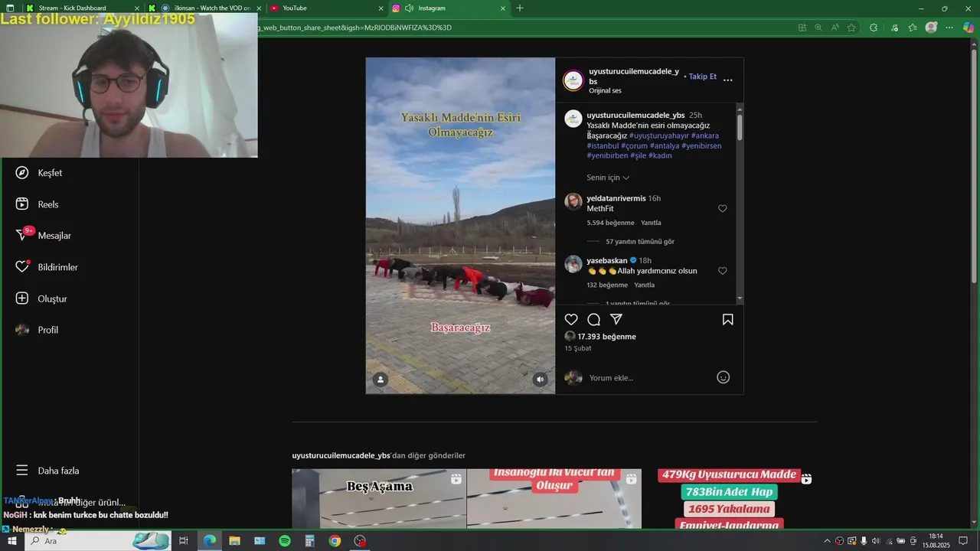Click the comments panel scrollbar thumb
The width and height of the screenshot is (980, 551).
[740, 126]
